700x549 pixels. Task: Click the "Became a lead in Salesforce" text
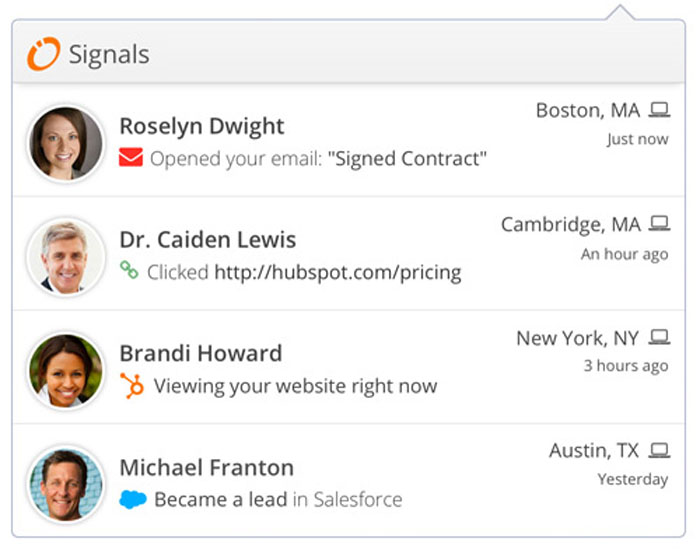[277, 499]
